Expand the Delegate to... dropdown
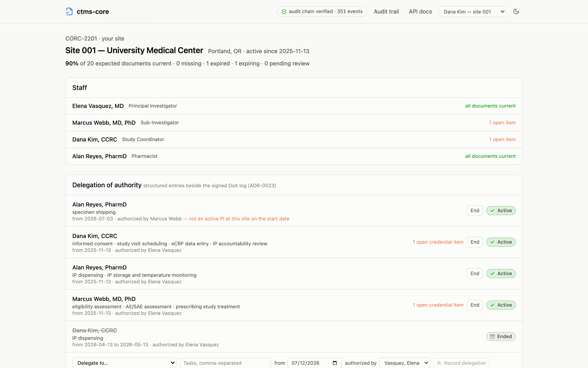This screenshot has height=368, width=588. click(124, 363)
